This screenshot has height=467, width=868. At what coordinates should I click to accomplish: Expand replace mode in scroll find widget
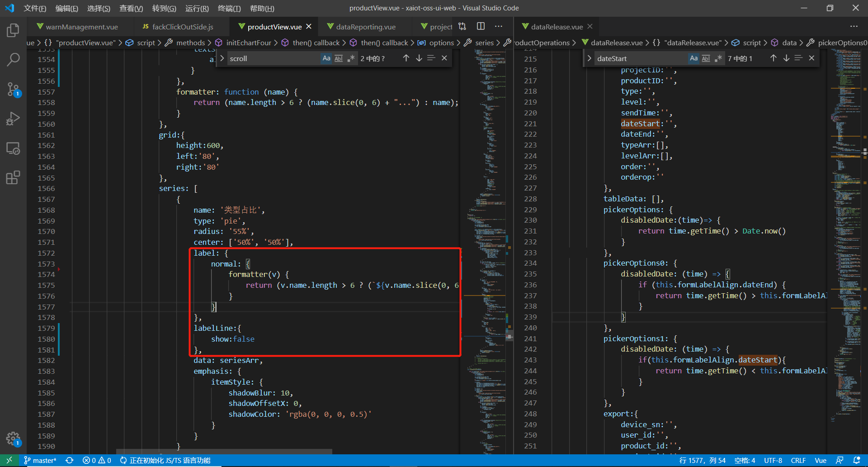[x=222, y=58]
